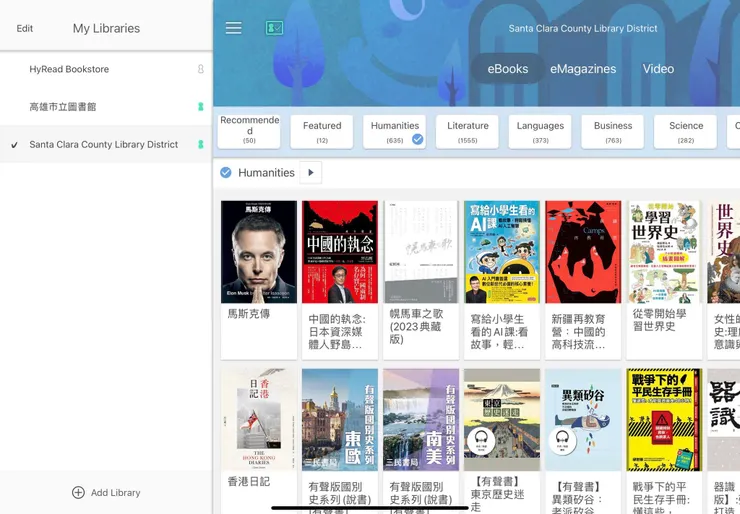The height and width of the screenshot is (514, 740).
Task: Tap the Humanities section heading text
Action: pyautogui.click(x=266, y=173)
